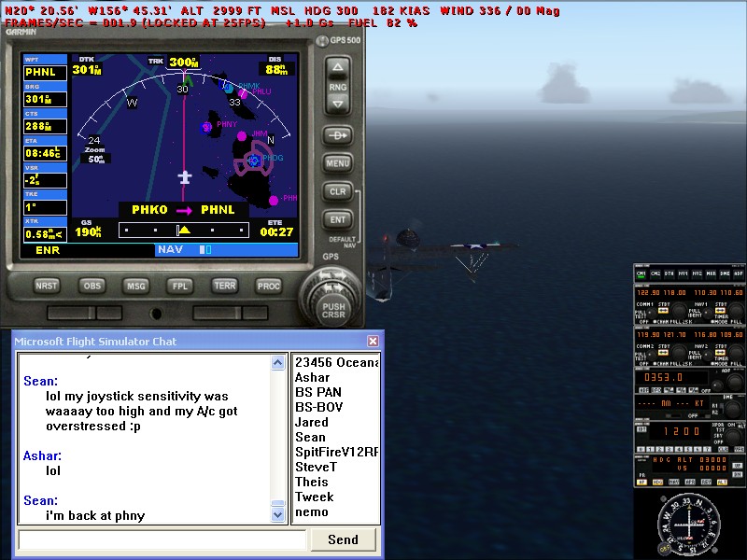This screenshot has width=747, height=560.
Task: Toggle CM1 audio panel selector
Action: point(641,274)
